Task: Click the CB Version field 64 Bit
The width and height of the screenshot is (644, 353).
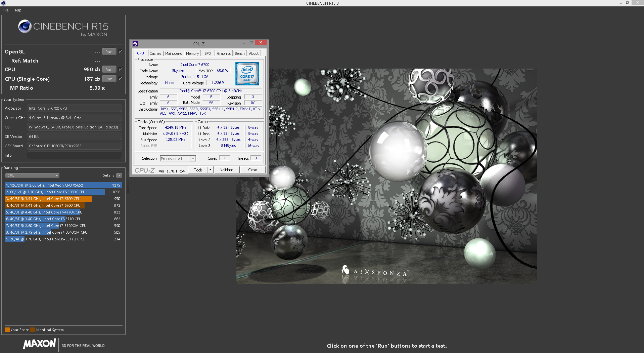Action: 74,136
